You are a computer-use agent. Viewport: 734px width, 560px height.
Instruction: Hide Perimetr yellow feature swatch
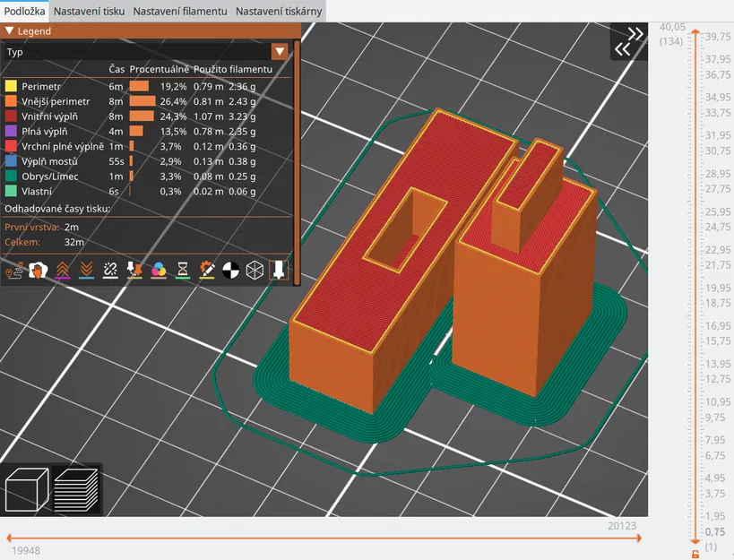(x=11, y=86)
